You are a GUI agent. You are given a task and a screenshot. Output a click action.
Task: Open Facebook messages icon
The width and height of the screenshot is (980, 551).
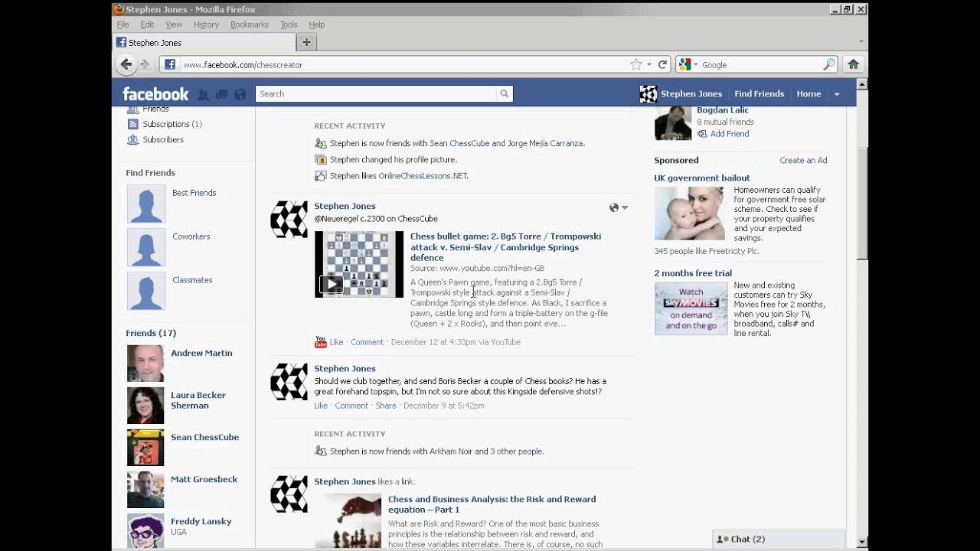pos(221,94)
